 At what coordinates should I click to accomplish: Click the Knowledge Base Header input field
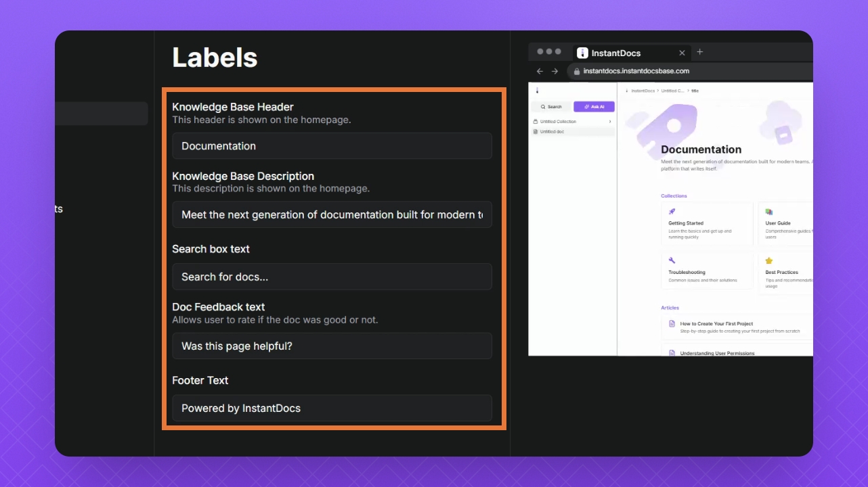pos(332,146)
